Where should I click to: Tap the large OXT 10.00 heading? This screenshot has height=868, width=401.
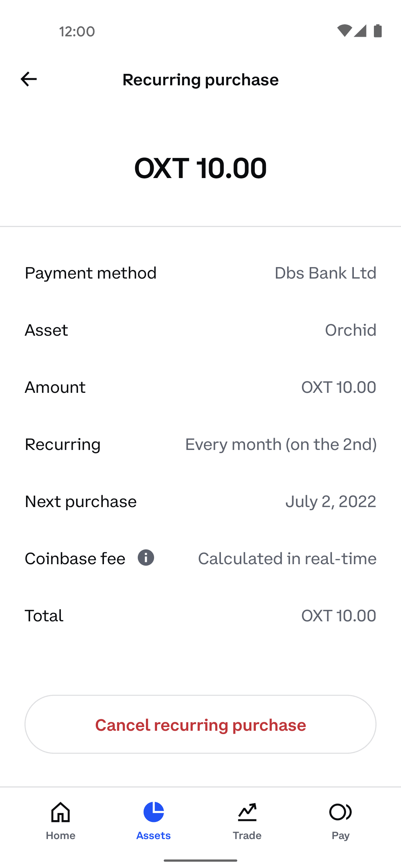200,168
